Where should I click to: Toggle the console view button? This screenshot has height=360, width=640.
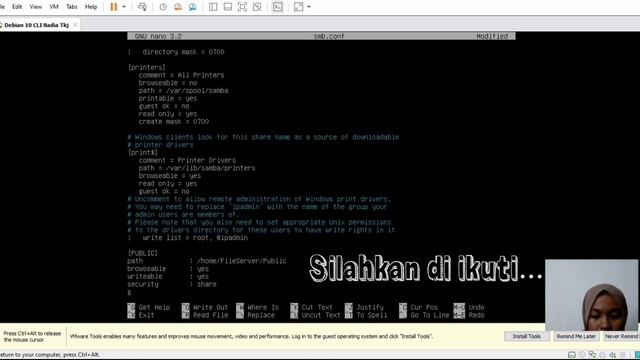[x=278, y=7]
